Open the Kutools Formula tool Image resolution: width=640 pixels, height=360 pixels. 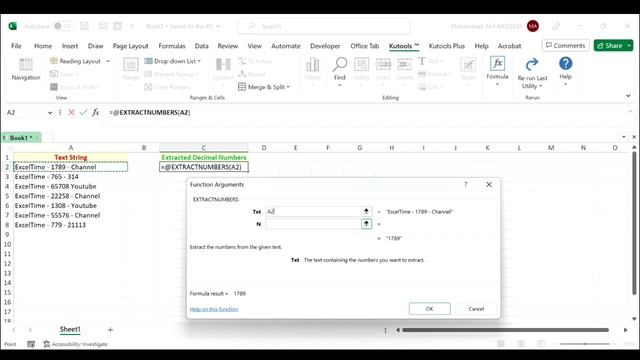tap(497, 68)
